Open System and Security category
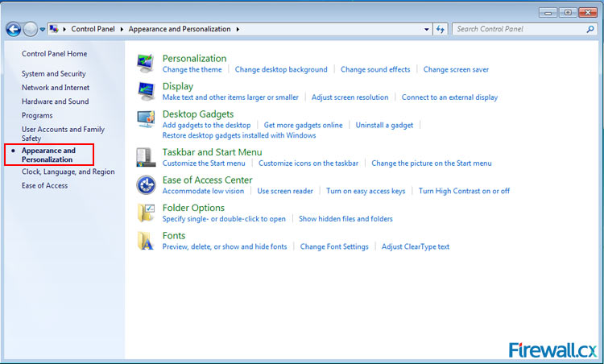Image resolution: width=604 pixels, height=364 pixels. click(x=53, y=73)
